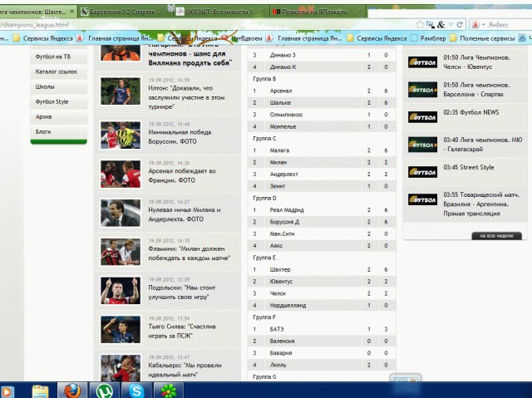Open Илтон: Доказали, что заслужили участие article

coord(186,97)
